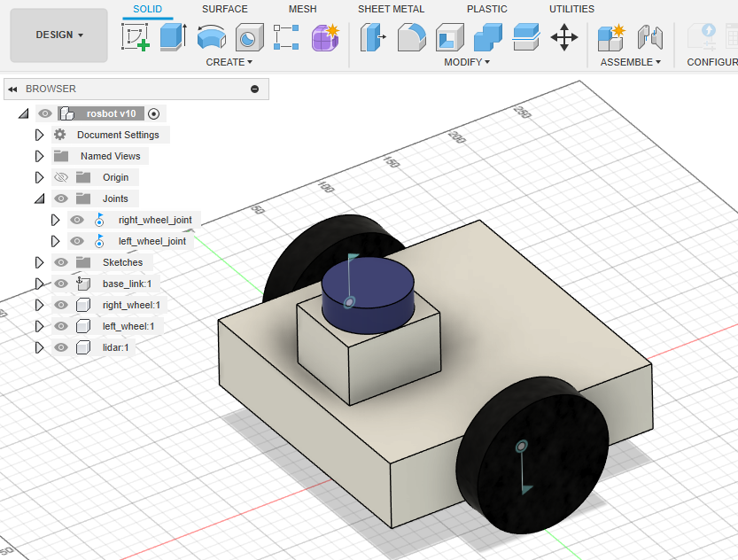This screenshot has height=560, width=738.
Task: Click the left_wheel_joint revolute joint icon
Action: (x=99, y=241)
